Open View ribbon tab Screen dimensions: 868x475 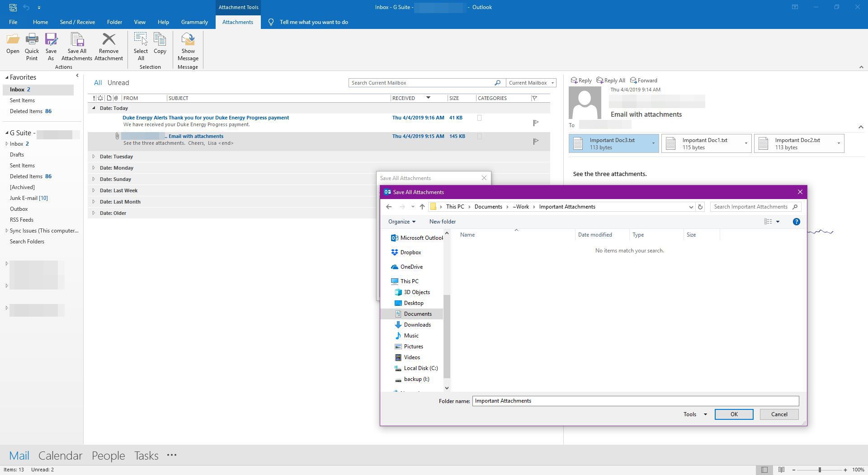(140, 22)
